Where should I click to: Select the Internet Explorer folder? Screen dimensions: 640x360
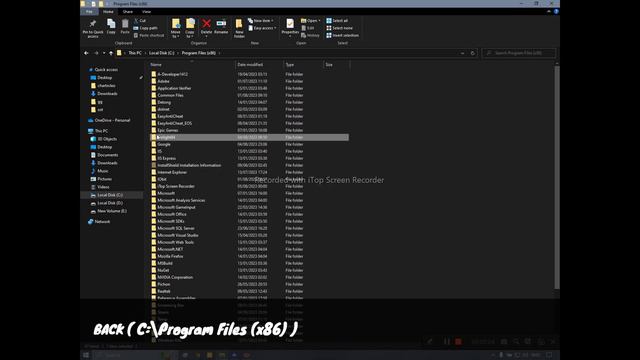pyautogui.click(x=249, y=172)
